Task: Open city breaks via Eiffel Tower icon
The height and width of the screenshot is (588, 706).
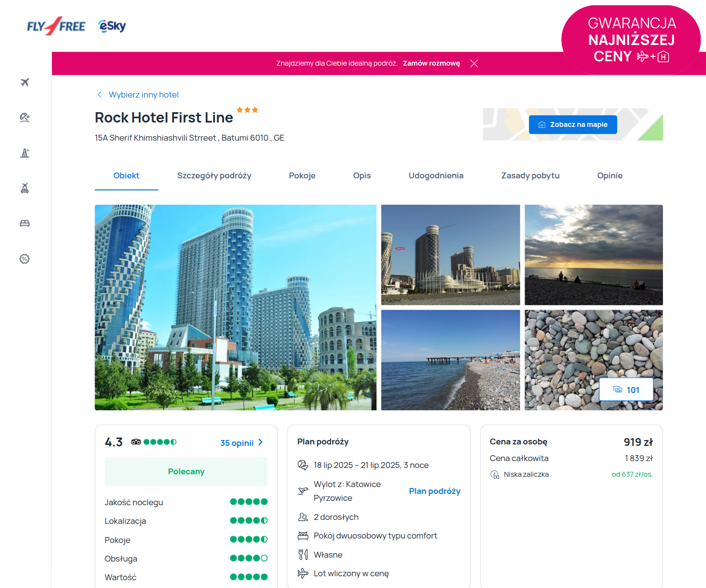Action: click(x=25, y=153)
